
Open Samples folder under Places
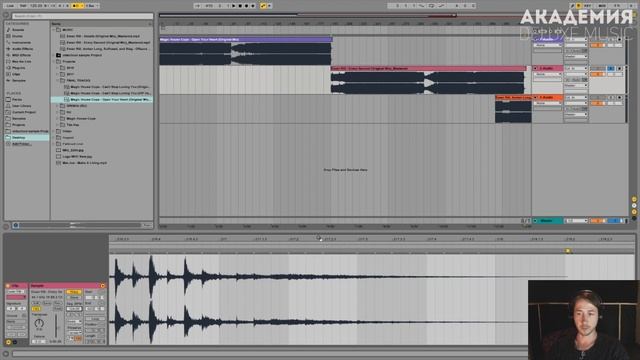point(19,118)
